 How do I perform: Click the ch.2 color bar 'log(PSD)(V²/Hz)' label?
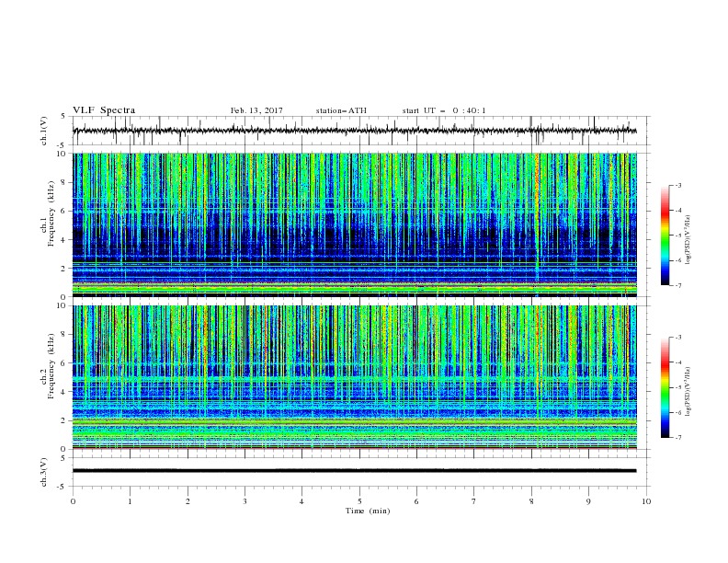[688, 392]
